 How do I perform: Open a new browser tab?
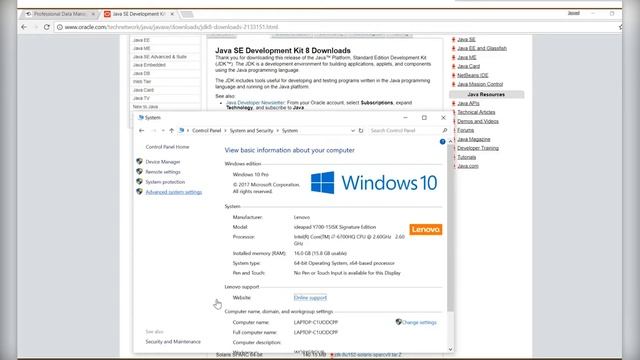coord(187,14)
